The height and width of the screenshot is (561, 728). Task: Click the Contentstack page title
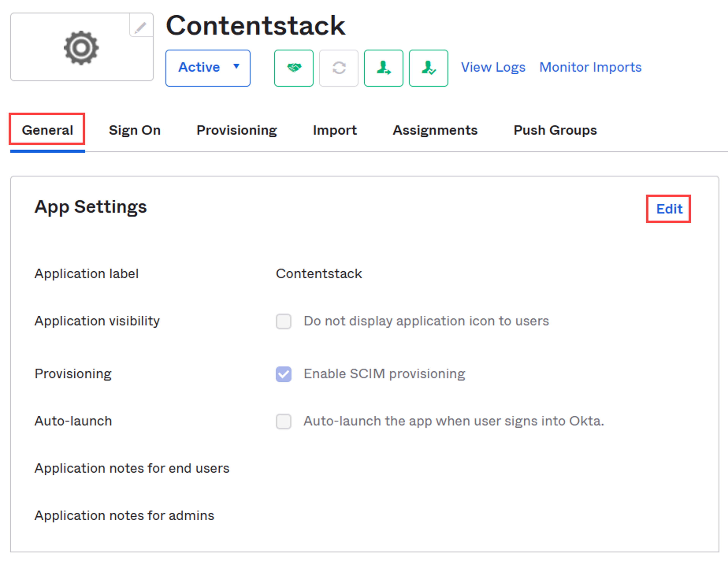click(x=256, y=26)
